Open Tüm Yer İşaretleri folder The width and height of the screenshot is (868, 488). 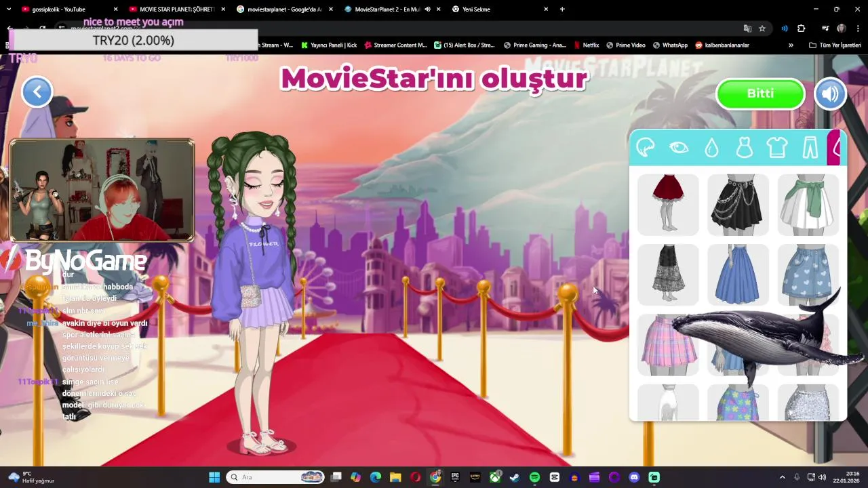(835, 45)
